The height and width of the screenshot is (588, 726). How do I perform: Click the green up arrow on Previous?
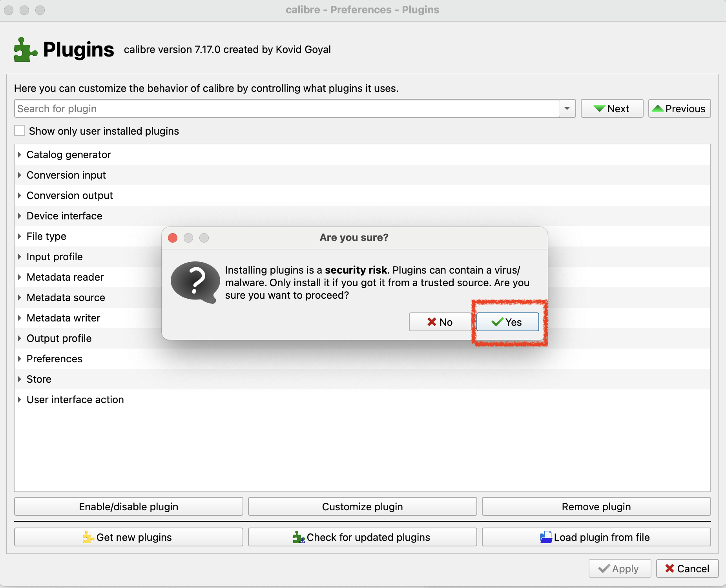coord(658,109)
